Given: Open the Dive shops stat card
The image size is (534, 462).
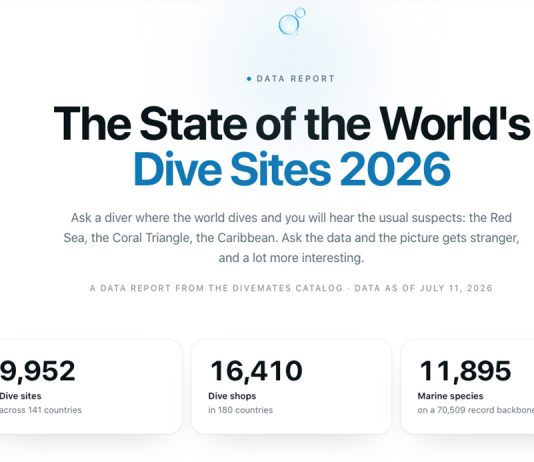Looking at the screenshot, I should [x=291, y=387].
